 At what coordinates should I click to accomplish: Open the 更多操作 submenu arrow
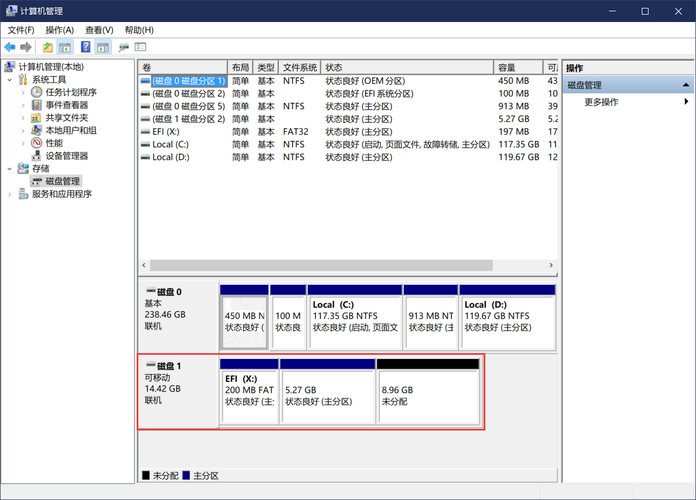click(x=686, y=101)
